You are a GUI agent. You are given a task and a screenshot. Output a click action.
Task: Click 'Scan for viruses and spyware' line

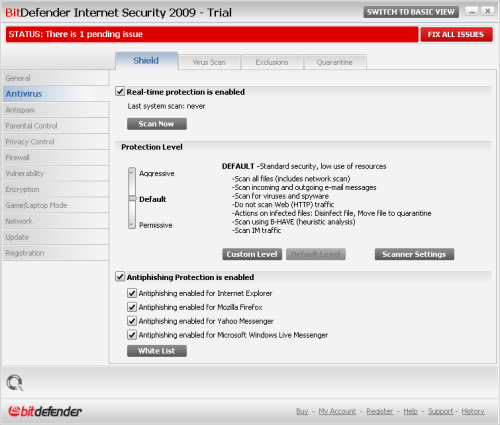click(x=280, y=196)
